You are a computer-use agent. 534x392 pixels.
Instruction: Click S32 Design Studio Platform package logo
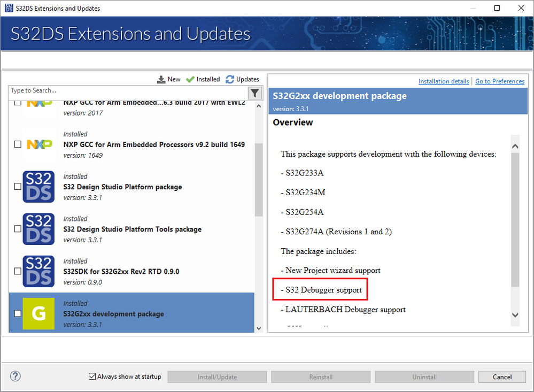pyautogui.click(x=38, y=187)
